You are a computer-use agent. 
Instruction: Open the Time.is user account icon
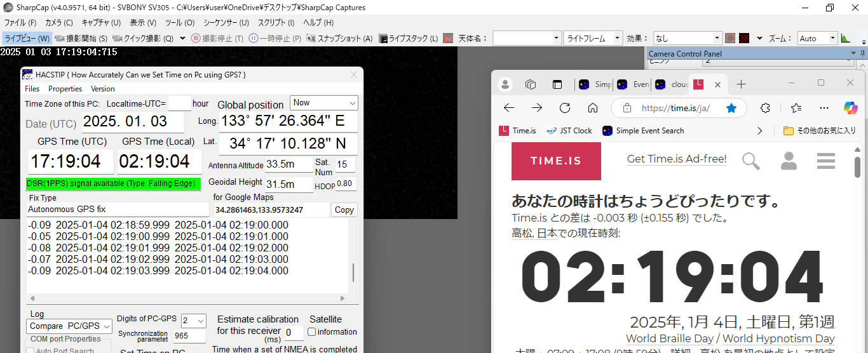click(x=789, y=161)
